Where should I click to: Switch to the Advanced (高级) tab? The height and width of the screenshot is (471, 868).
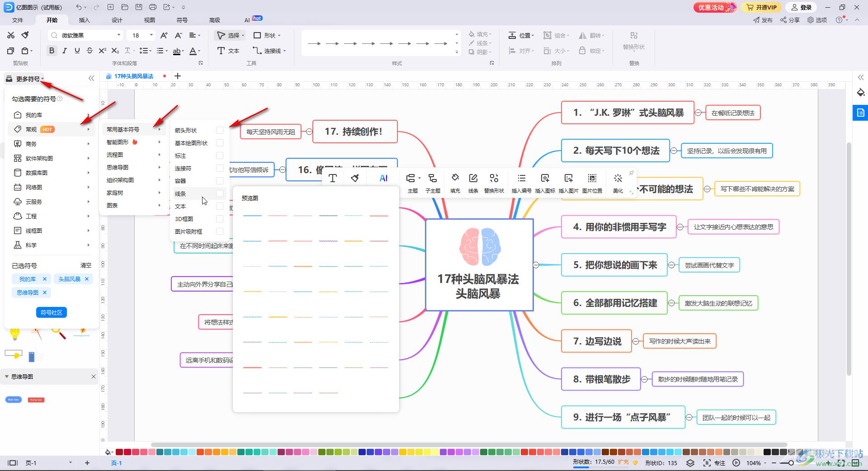[215, 20]
